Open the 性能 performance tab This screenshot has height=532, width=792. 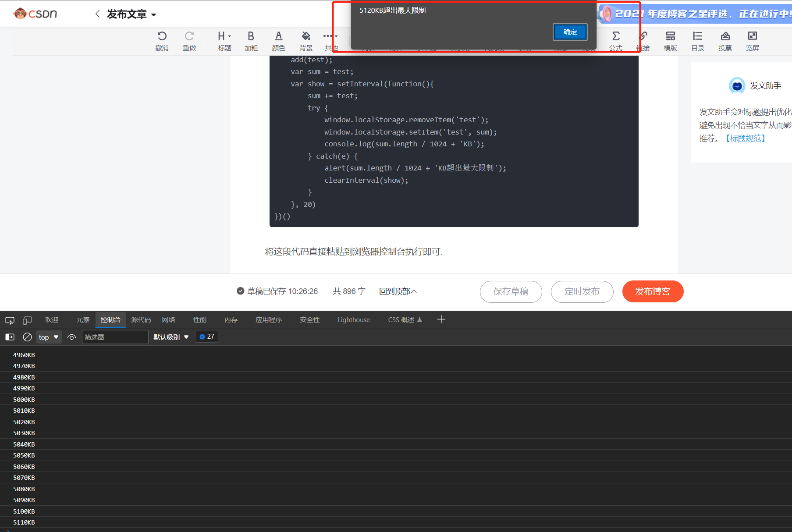[200, 320]
